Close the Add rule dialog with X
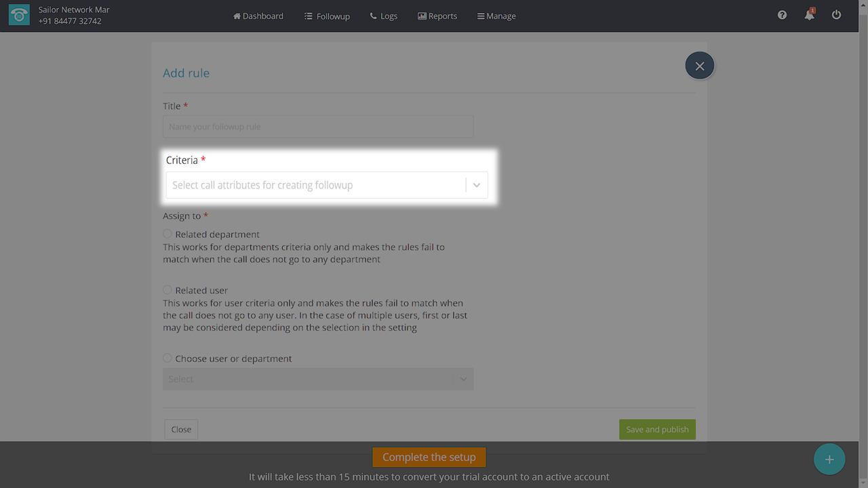The width and height of the screenshot is (868, 488). click(x=699, y=66)
